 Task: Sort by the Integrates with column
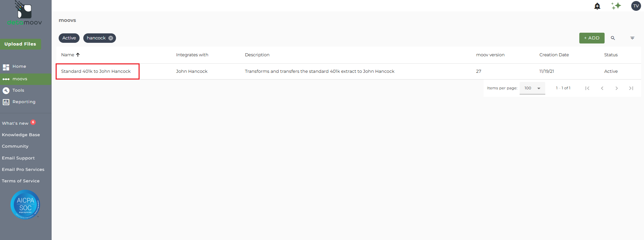(x=192, y=55)
